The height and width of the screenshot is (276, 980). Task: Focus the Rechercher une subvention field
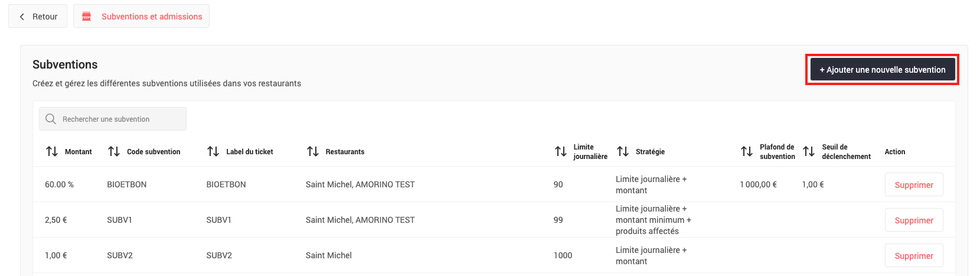[x=121, y=119]
